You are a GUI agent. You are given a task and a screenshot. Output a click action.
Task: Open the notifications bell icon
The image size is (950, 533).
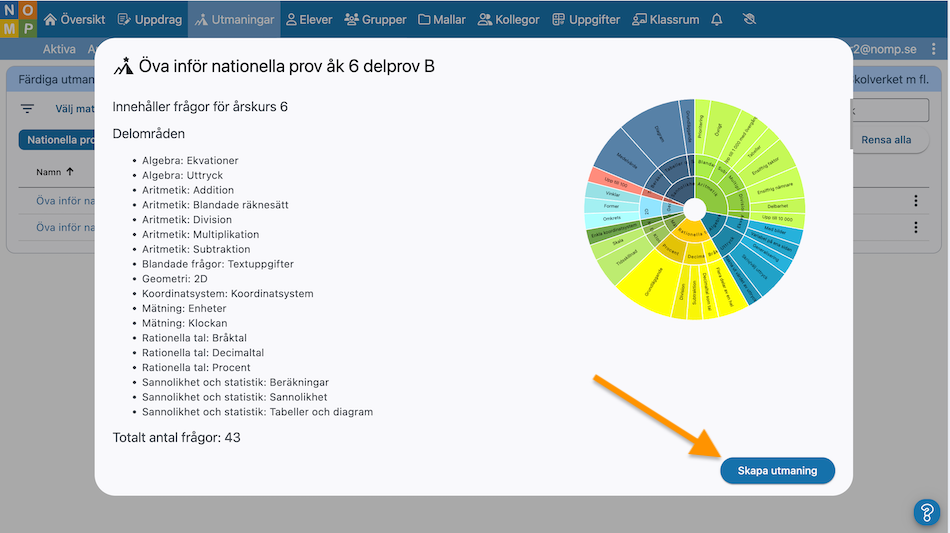tap(717, 20)
